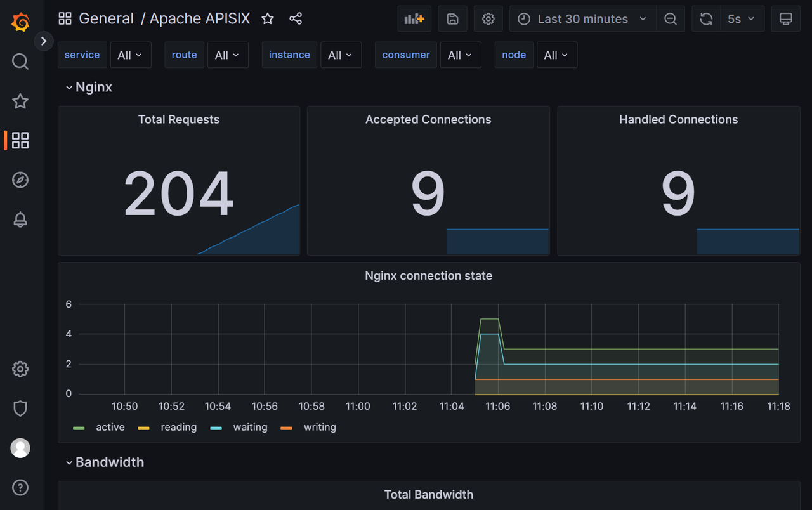Click the consumer variable label

pos(406,55)
